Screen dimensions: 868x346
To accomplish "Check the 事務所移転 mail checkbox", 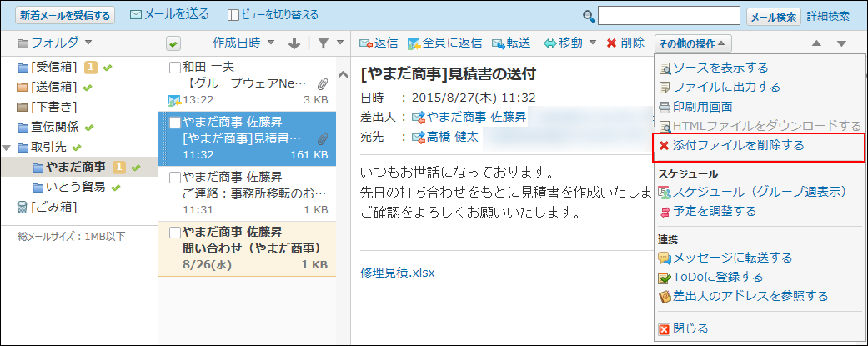I will [x=175, y=177].
